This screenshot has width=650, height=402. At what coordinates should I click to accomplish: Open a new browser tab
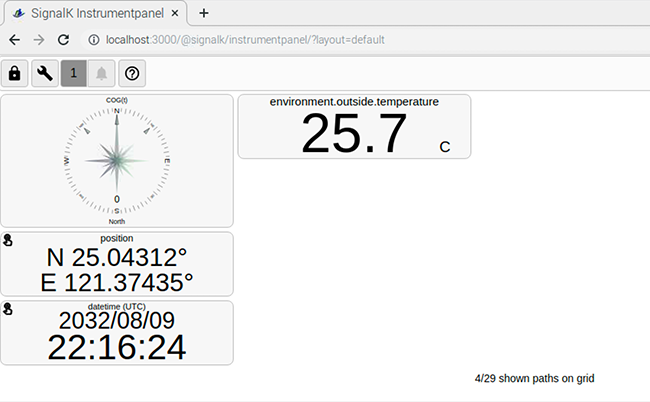204,13
